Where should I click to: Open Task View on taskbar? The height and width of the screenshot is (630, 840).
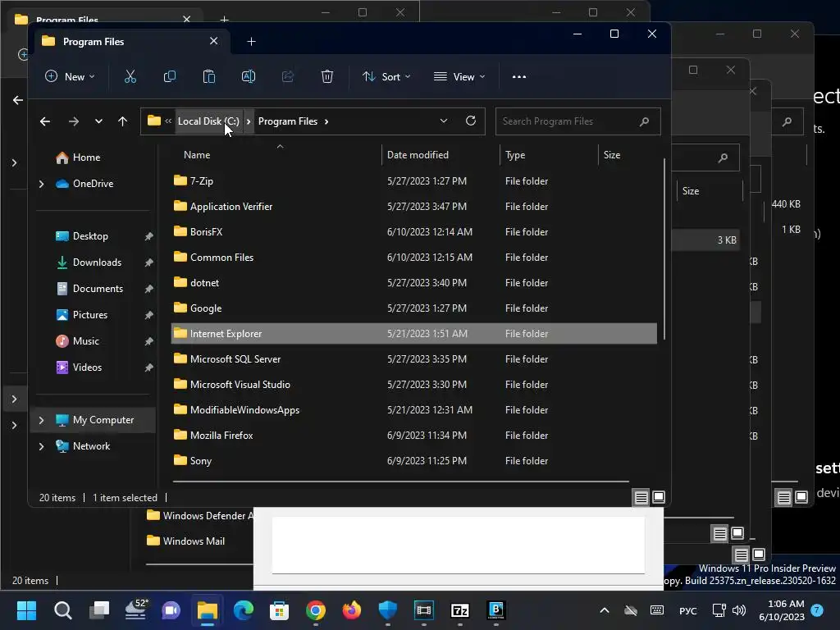click(99, 610)
